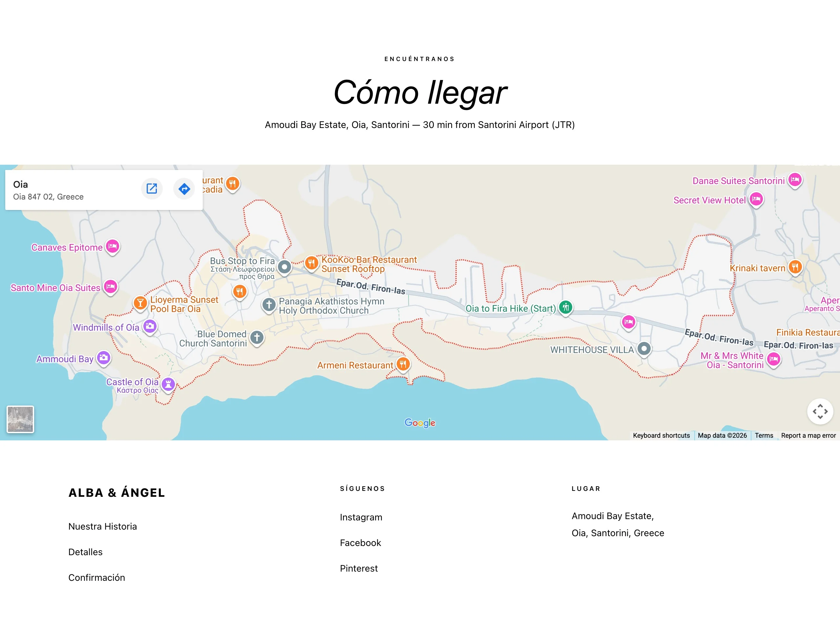Click the Amoudi Bay Estate address under LUGAR
The width and height of the screenshot is (840, 630).
point(618,524)
